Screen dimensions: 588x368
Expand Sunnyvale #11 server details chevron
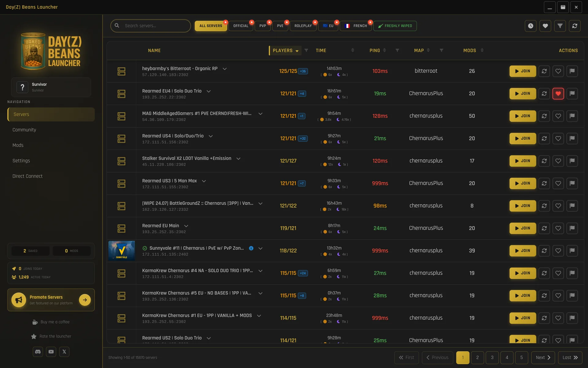pos(260,248)
